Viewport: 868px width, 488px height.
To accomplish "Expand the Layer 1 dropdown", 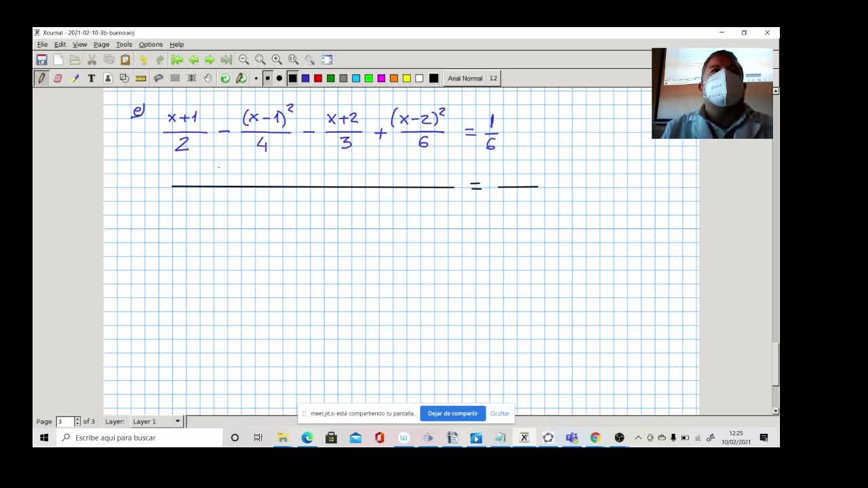I will [x=157, y=422].
